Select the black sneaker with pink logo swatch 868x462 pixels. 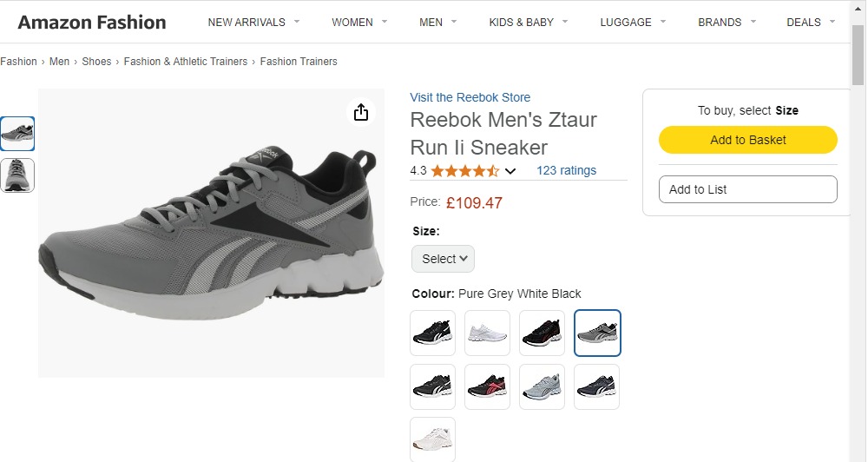click(487, 386)
